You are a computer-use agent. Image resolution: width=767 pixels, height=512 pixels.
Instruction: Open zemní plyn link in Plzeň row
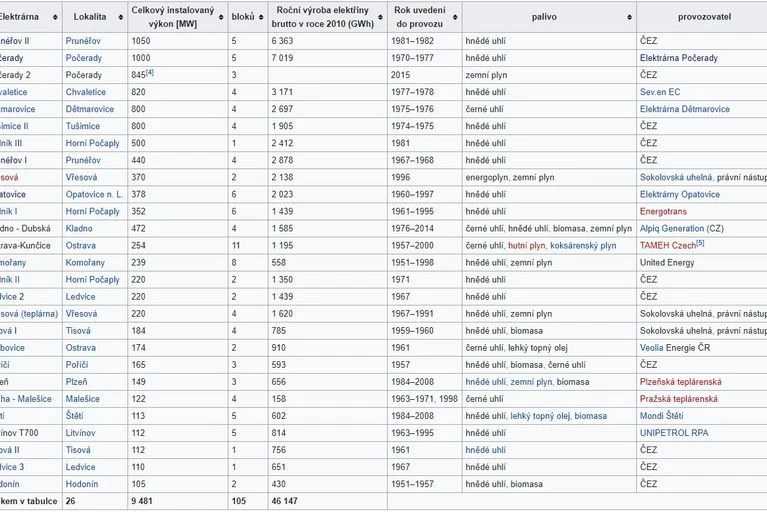pos(531,382)
